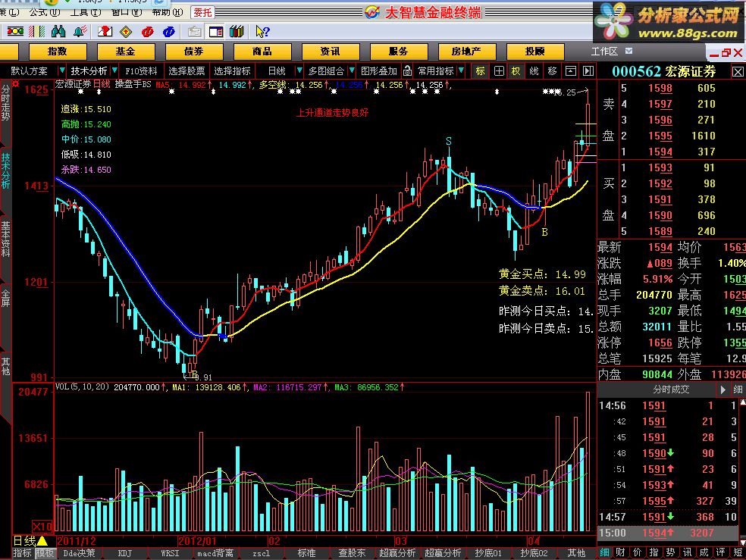Toggle the 标 markers button
The width and height of the screenshot is (746, 560).
click(x=481, y=70)
